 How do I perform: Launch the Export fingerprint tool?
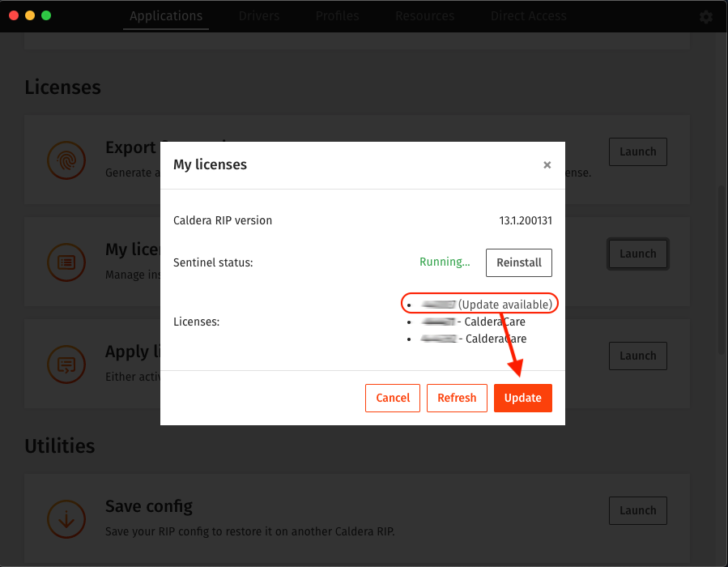638,151
